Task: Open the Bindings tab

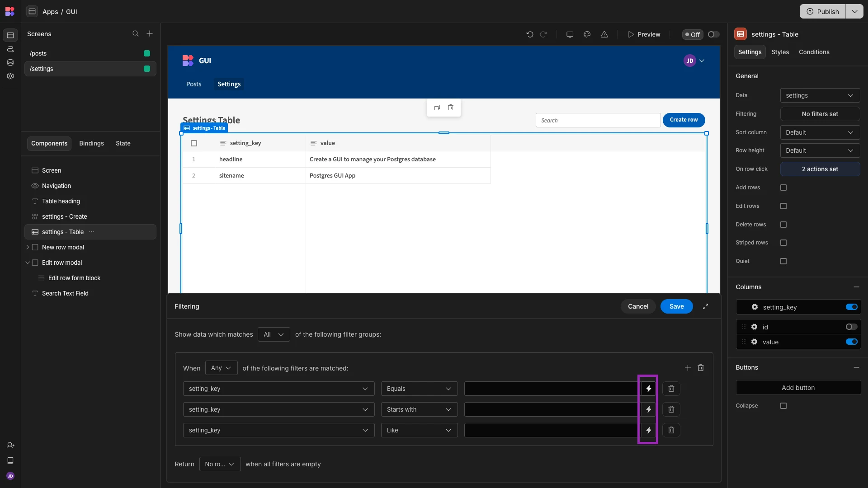Action: [91, 143]
